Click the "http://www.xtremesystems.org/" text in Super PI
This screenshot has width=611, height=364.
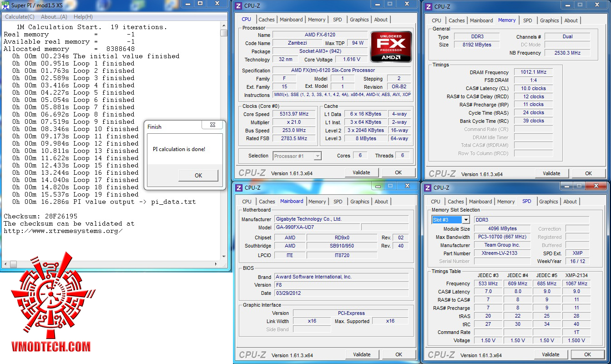point(63,231)
